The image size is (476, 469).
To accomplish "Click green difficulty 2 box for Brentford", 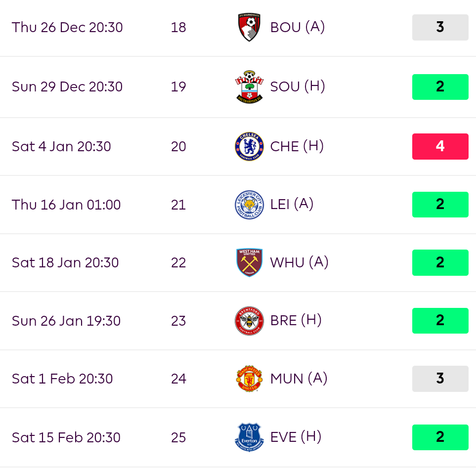I will click(440, 321).
